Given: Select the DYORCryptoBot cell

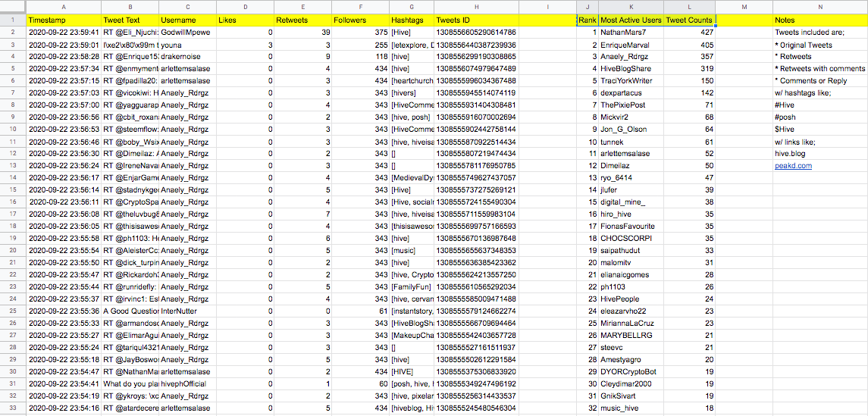Looking at the screenshot, I should tap(631, 371).
